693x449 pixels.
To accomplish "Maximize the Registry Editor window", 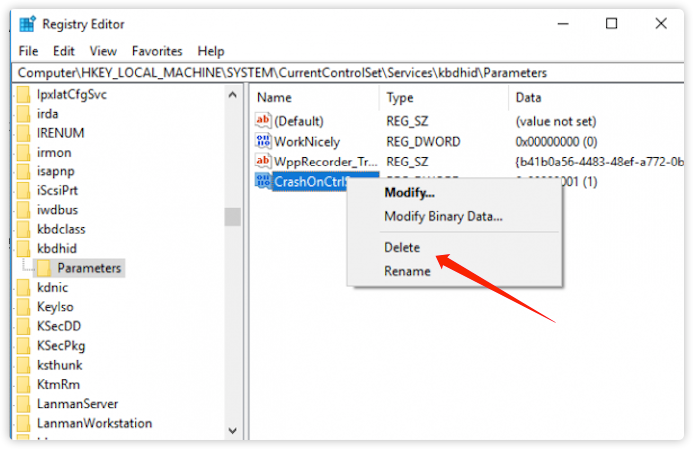I will point(611,23).
